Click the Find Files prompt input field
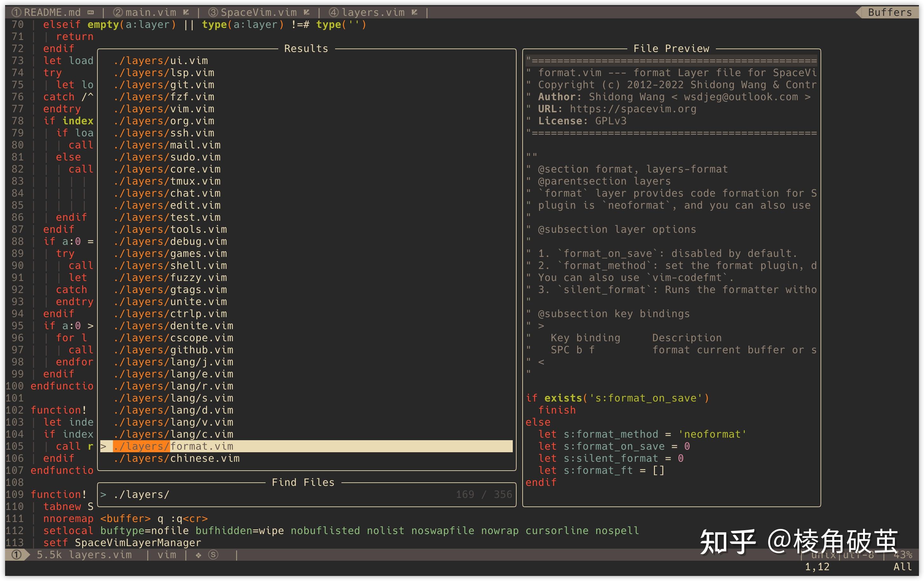 (269, 494)
